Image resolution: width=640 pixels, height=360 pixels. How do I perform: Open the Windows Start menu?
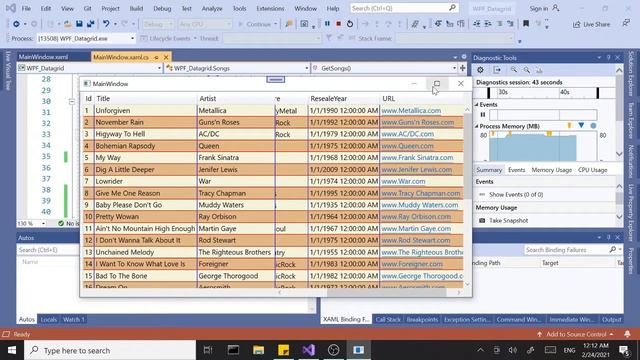(x=12, y=350)
